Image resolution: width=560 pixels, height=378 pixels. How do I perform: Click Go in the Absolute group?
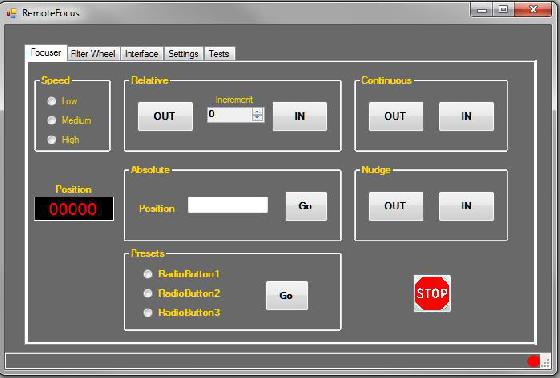(x=306, y=207)
